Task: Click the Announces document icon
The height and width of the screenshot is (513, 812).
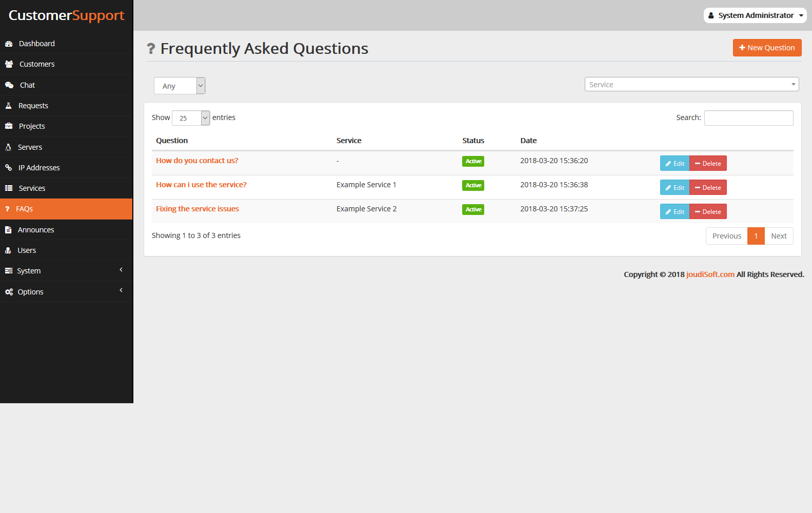Action: click(8, 230)
